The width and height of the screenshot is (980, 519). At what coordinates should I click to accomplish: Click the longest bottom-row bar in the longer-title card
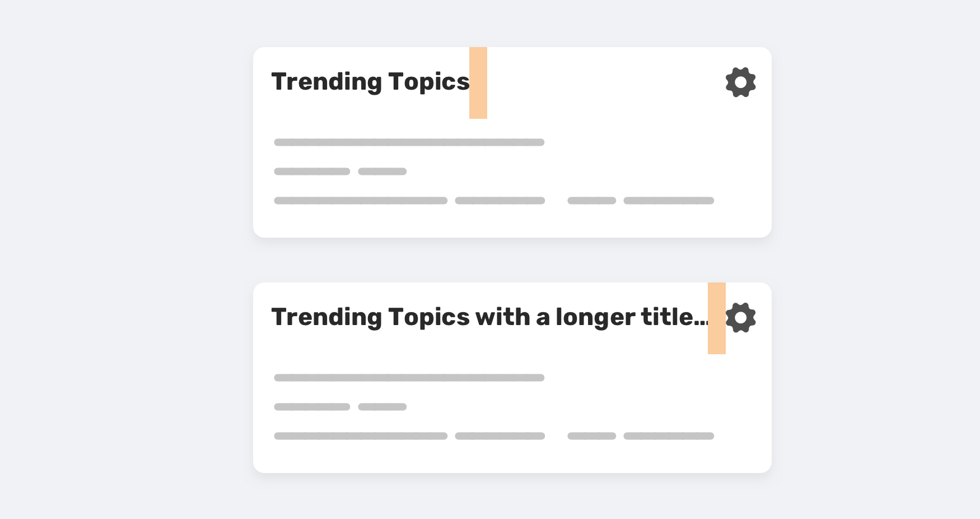pyautogui.click(x=361, y=436)
